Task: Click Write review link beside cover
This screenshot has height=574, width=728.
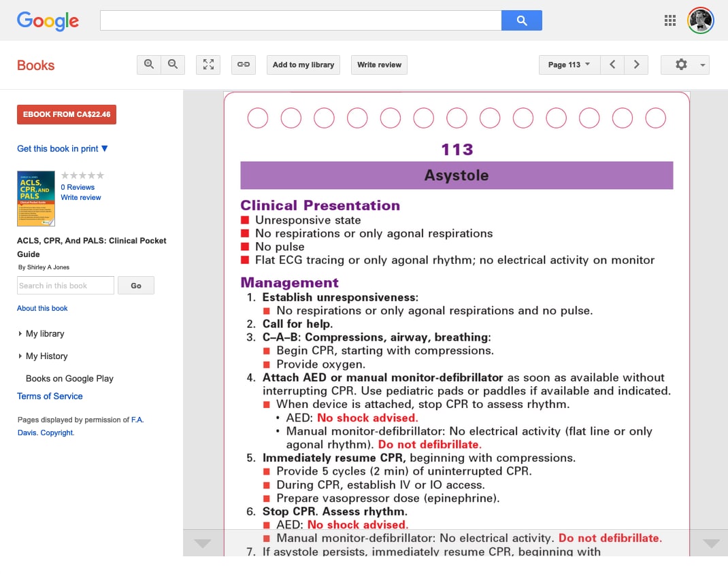Action: 81,197
